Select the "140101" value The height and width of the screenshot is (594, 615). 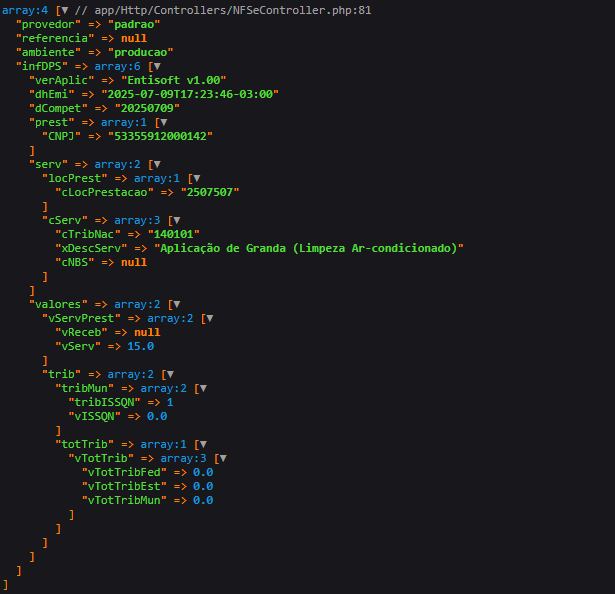coord(174,235)
